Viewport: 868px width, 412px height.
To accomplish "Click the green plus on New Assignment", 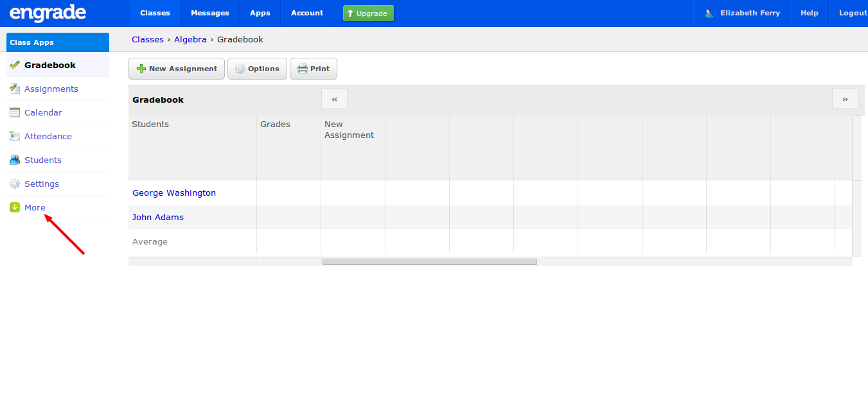I will click(141, 69).
